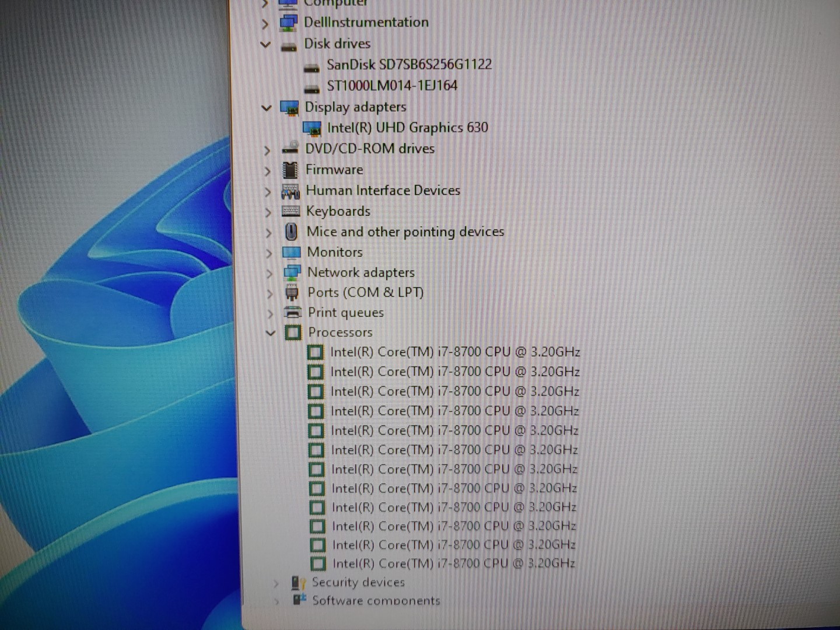840x630 pixels.
Task: Expand the Security devices node
Action: 276,583
